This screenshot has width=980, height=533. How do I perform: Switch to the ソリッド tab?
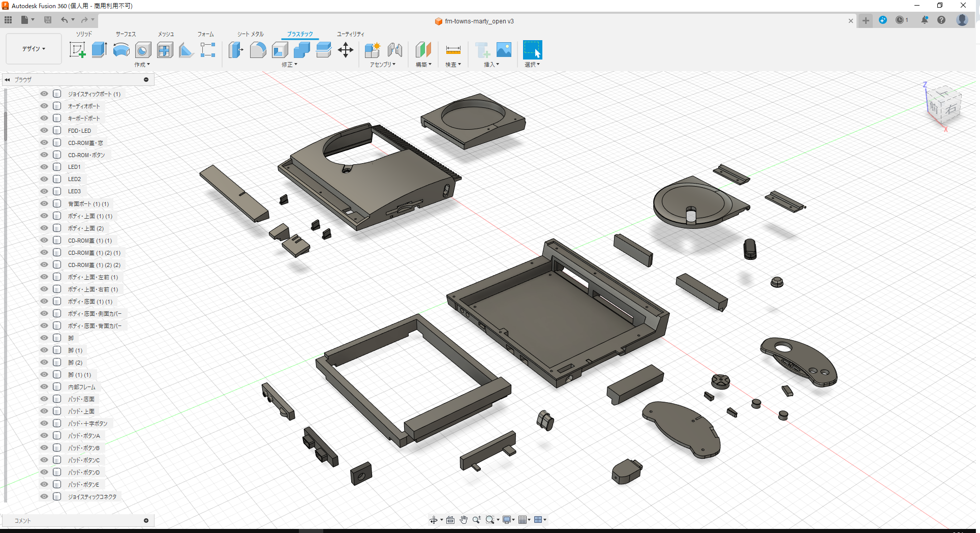[84, 34]
